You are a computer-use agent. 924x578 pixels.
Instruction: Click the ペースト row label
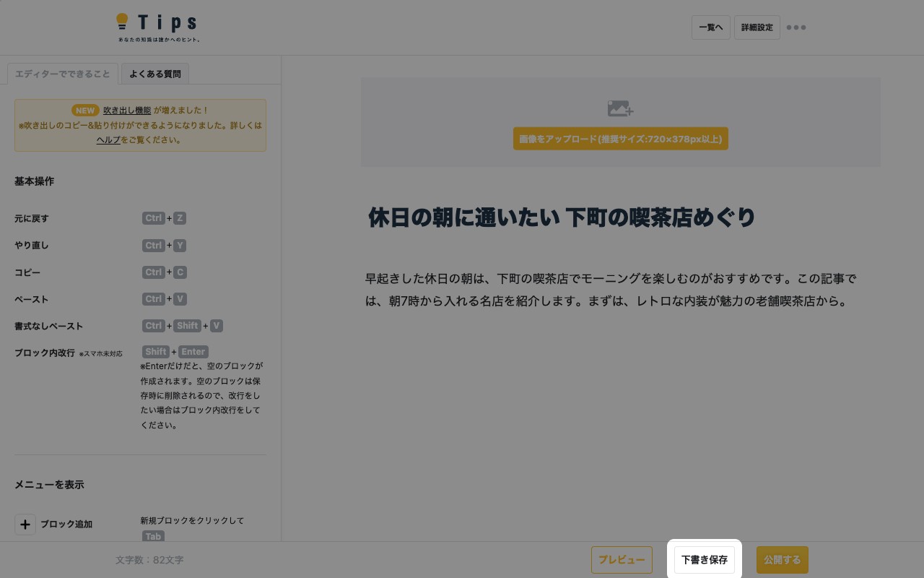(32, 299)
